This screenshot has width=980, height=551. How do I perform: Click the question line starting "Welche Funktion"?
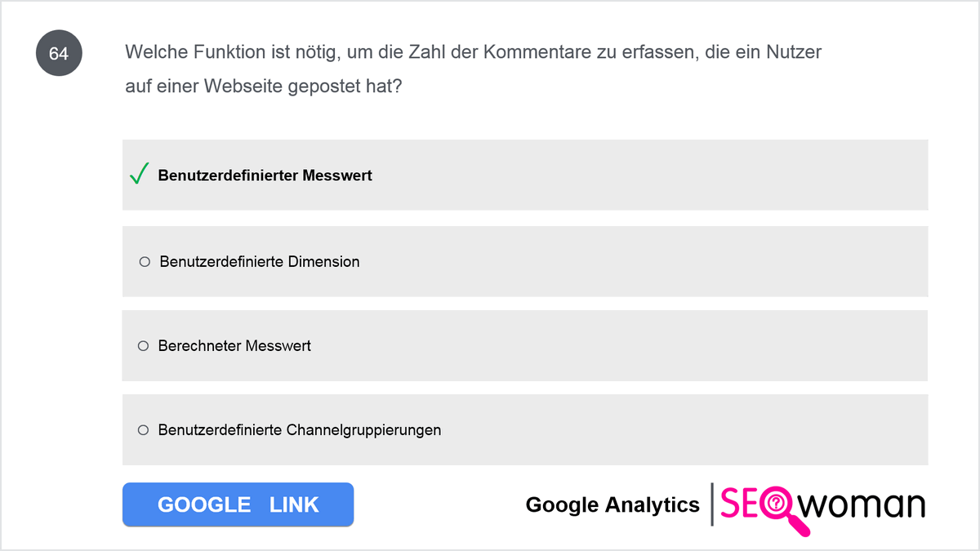[x=473, y=53]
